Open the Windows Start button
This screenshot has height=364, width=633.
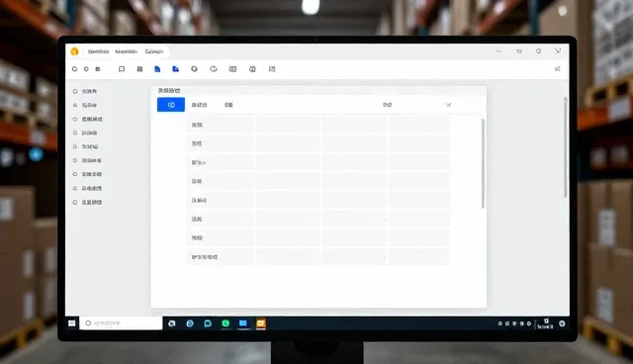point(72,323)
